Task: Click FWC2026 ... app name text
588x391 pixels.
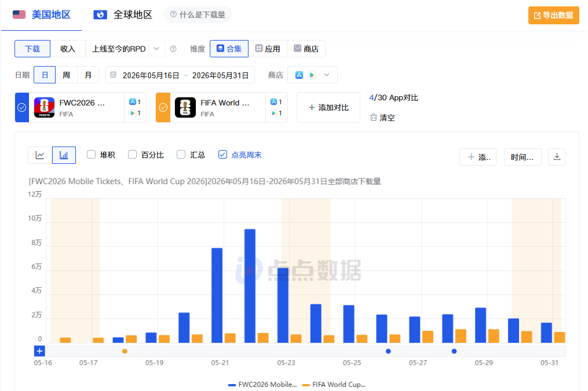Action: click(x=82, y=103)
